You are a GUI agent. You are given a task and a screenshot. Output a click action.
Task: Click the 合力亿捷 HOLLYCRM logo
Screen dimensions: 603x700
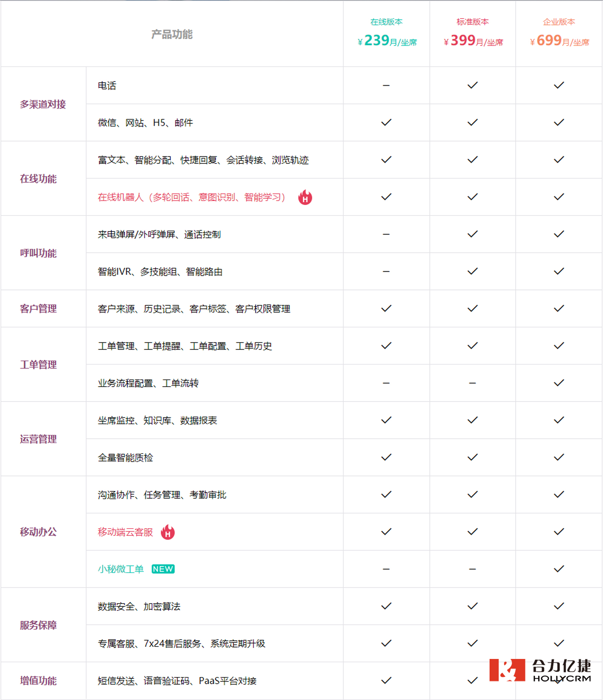[540, 670]
